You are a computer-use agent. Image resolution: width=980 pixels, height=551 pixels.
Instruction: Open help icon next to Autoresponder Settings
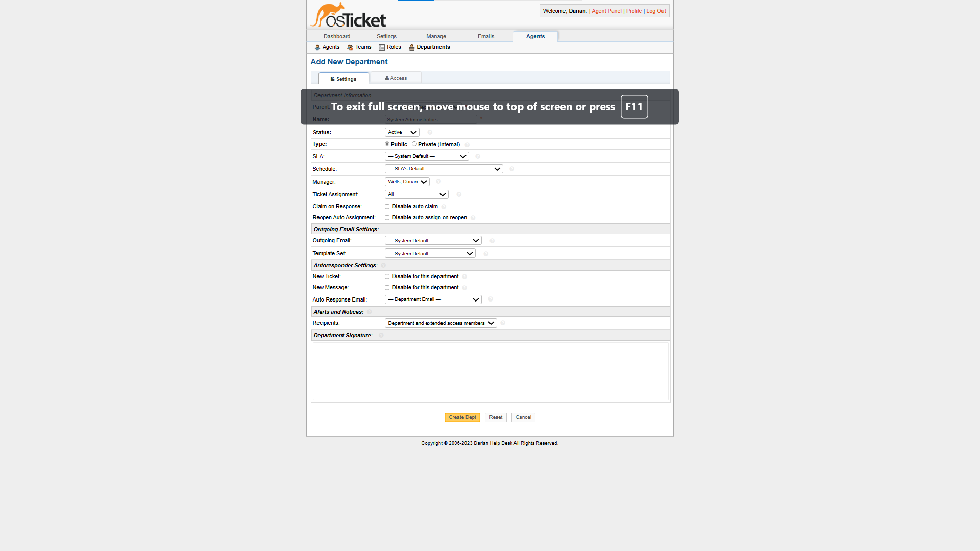[383, 265]
